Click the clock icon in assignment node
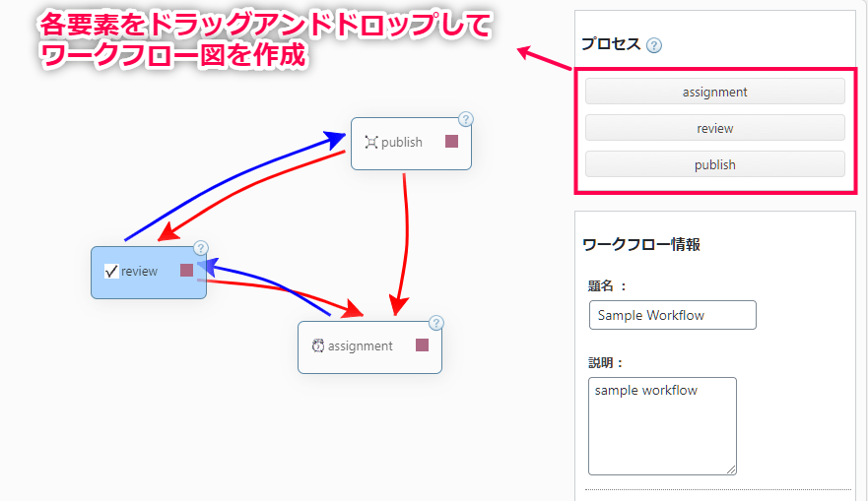 pyautogui.click(x=318, y=345)
